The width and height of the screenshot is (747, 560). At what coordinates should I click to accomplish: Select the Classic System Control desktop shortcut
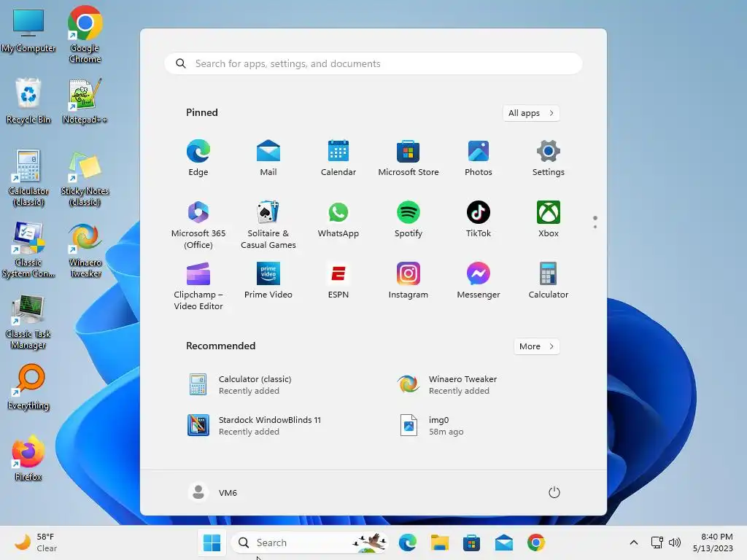tap(28, 249)
